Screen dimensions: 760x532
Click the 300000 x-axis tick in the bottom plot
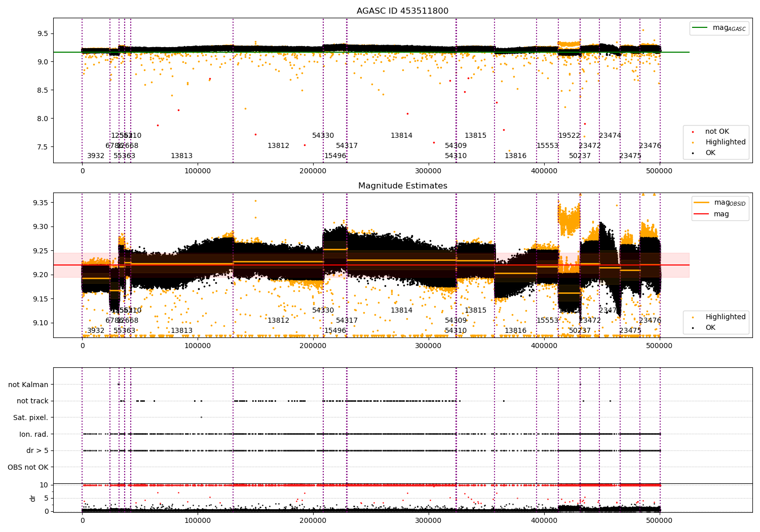(x=429, y=520)
